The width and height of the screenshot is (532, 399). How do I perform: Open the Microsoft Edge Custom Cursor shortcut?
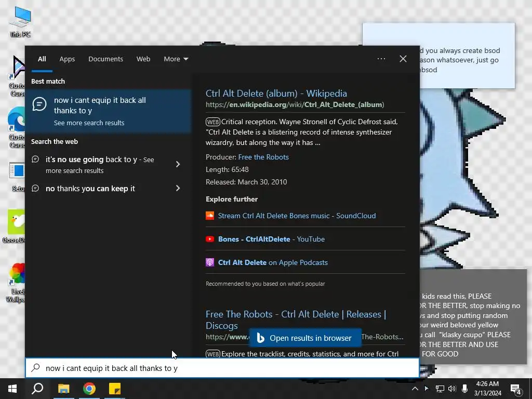click(16, 127)
